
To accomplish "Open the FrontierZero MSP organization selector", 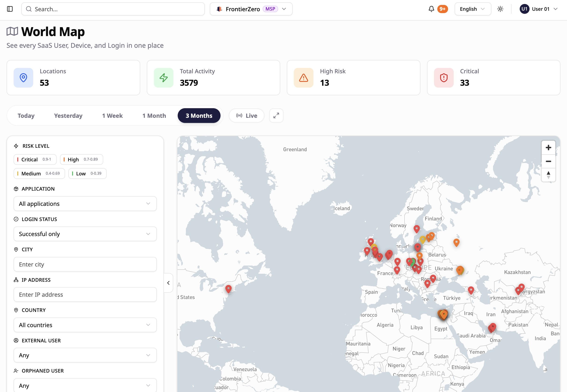I will pyautogui.click(x=251, y=9).
